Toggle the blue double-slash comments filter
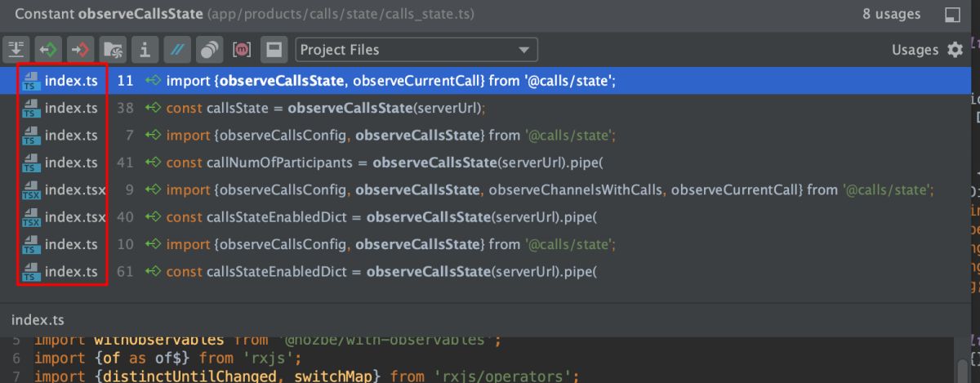Image resolution: width=980 pixels, height=383 pixels. (x=177, y=50)
